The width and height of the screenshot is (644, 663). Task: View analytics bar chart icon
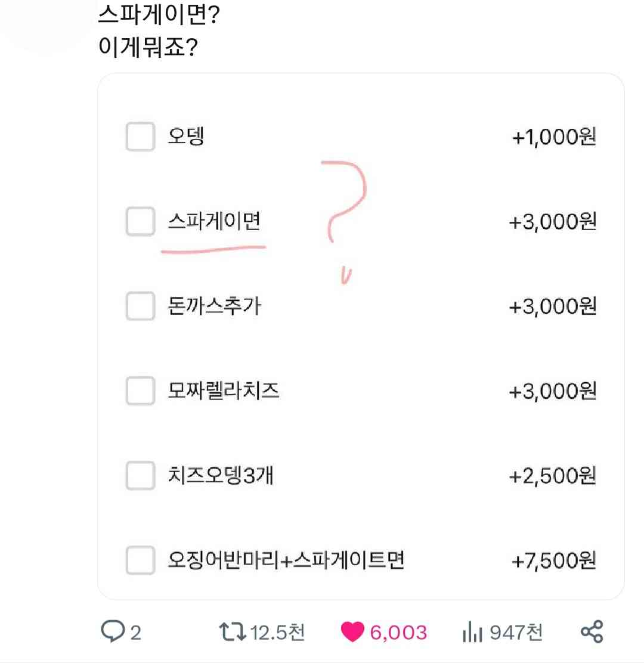click(472, 632)
